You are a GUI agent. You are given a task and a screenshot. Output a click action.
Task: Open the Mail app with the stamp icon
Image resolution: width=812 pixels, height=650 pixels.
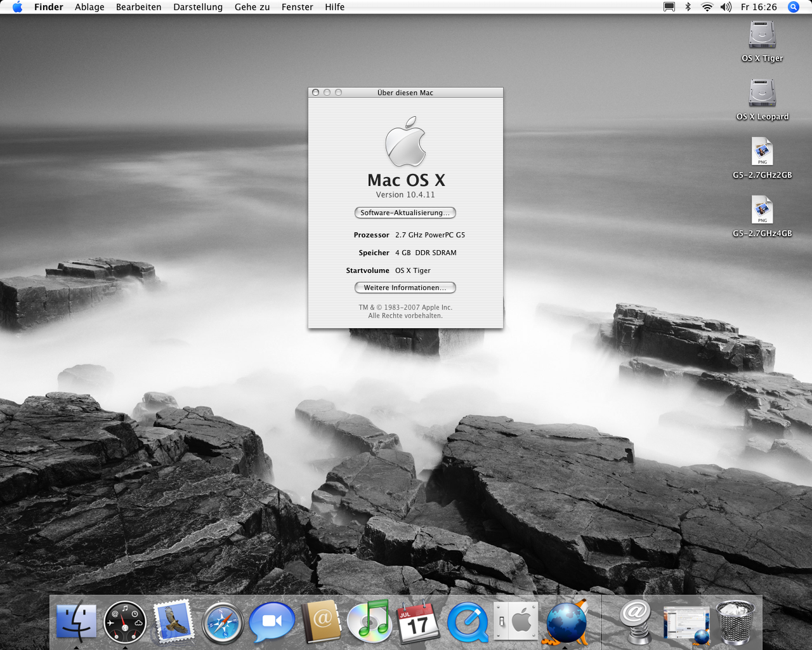(x=174, y=622)
